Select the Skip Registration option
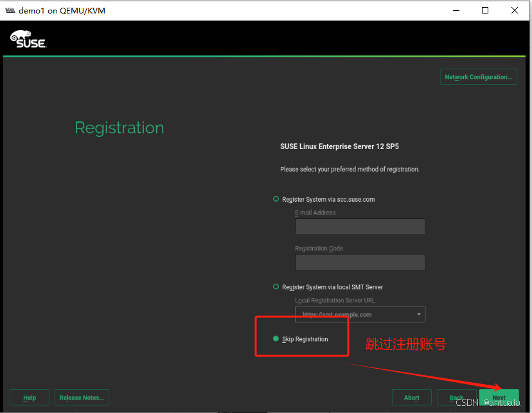The width and height of the screenshot is (532, 413). point(276,338)
